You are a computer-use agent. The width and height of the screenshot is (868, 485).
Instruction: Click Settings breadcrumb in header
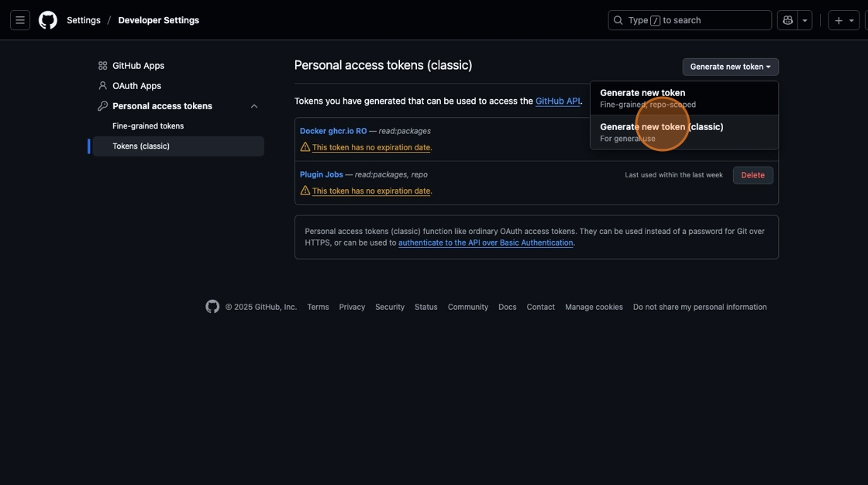coord(83,20)
